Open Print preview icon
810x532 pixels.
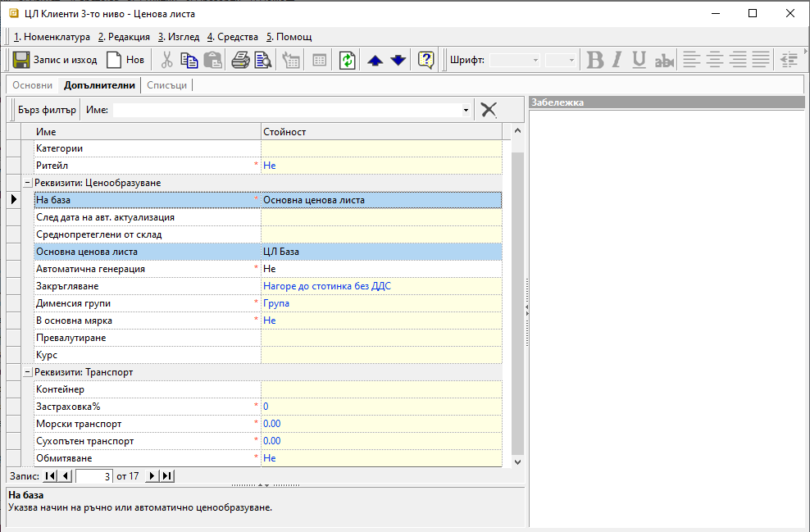[262, 60]
